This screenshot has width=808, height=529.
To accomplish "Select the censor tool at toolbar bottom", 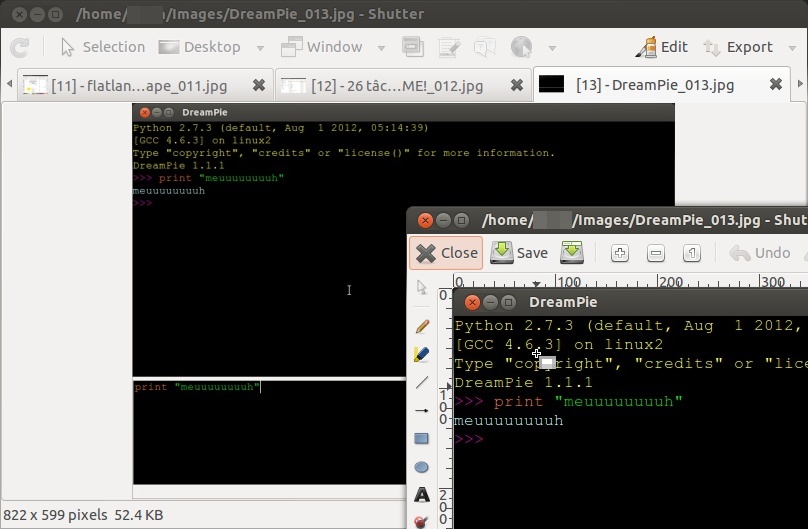I will point(422,521).
